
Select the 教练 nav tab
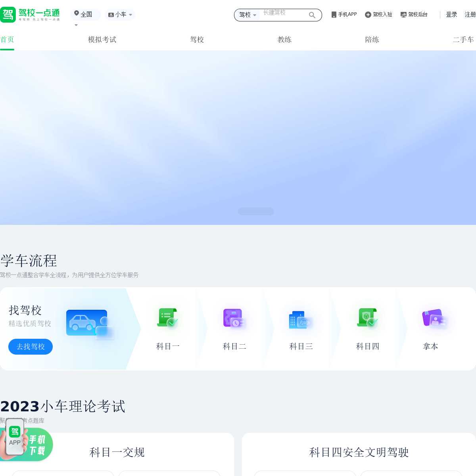285,40
